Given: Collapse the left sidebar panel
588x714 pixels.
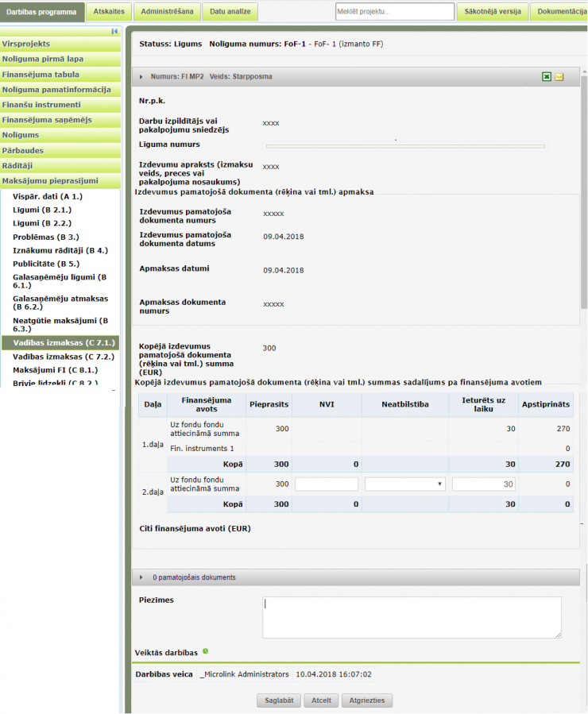Looking at the screenshot, I should coord(114,31).
